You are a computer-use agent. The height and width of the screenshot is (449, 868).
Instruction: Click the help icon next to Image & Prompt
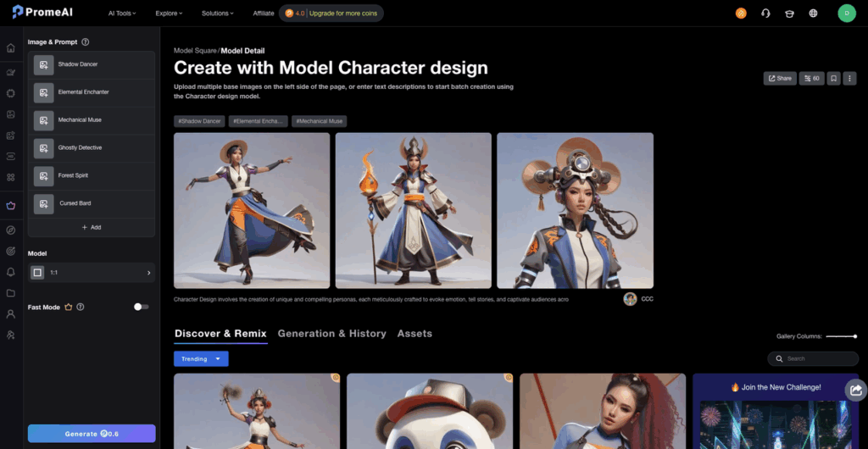86,42
